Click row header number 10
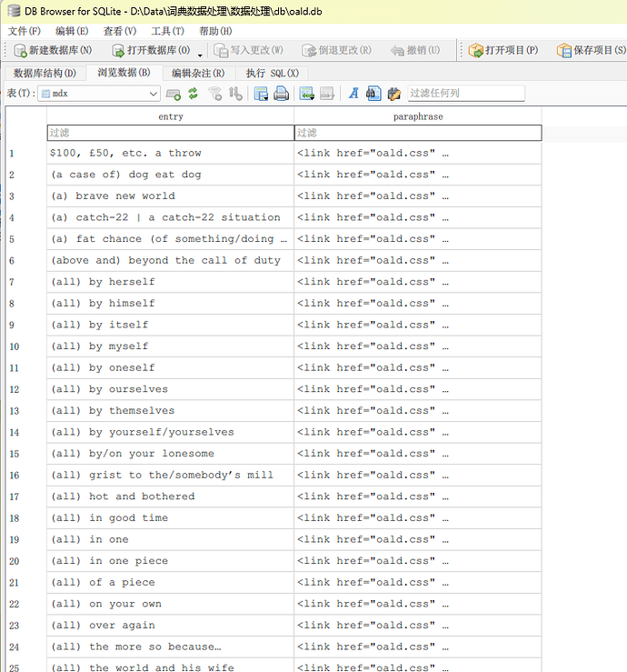Image resolution: width=627 pixels, height=672 pixels. [25, 346]
